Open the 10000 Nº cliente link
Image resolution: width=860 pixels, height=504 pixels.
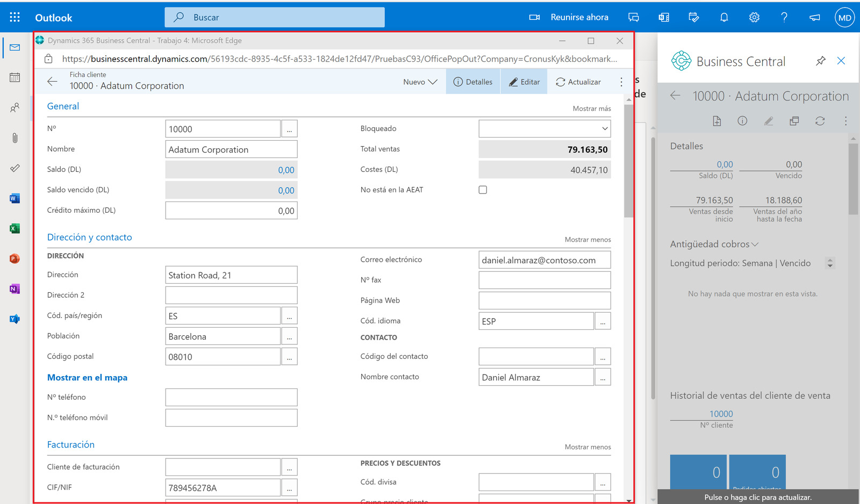[721, 414]
